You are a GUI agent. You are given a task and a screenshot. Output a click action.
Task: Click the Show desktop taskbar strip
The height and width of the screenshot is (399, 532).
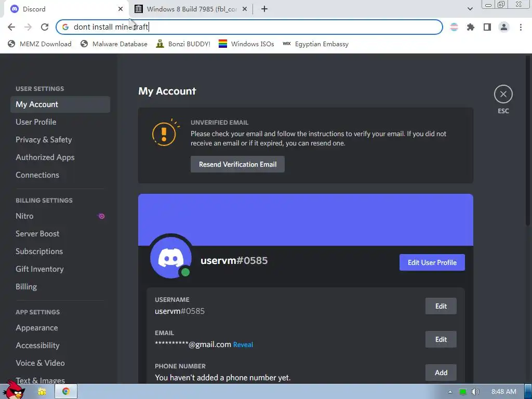pos(528,392)
